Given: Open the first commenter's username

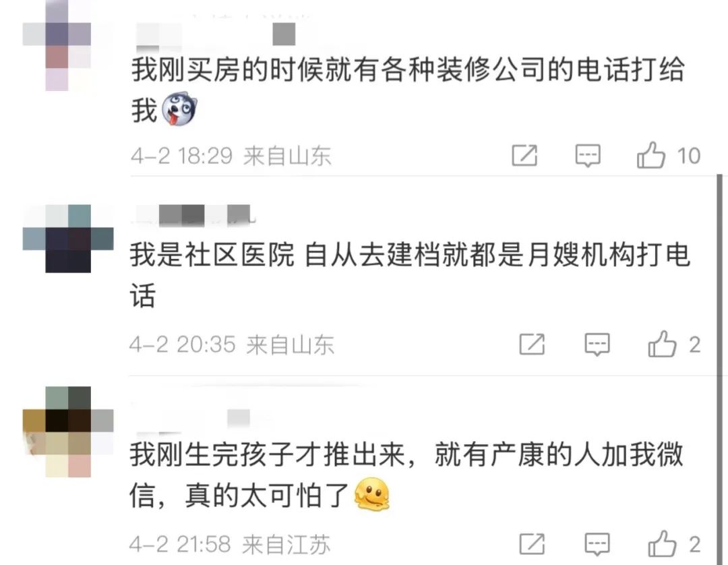Looking at the screenshot, I should (x=216, y=34).
